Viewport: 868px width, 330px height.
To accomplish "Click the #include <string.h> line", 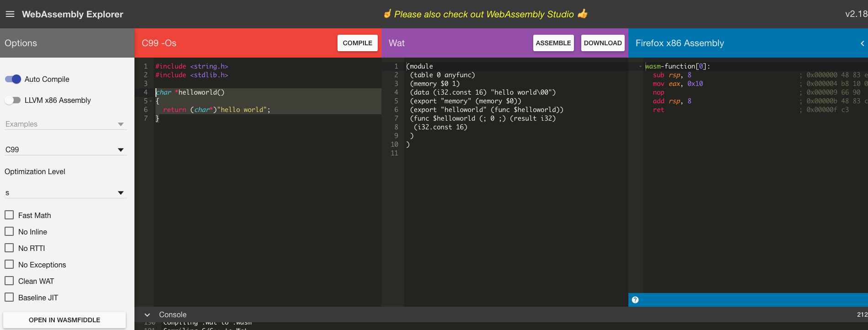I will [x=192, y=66].
